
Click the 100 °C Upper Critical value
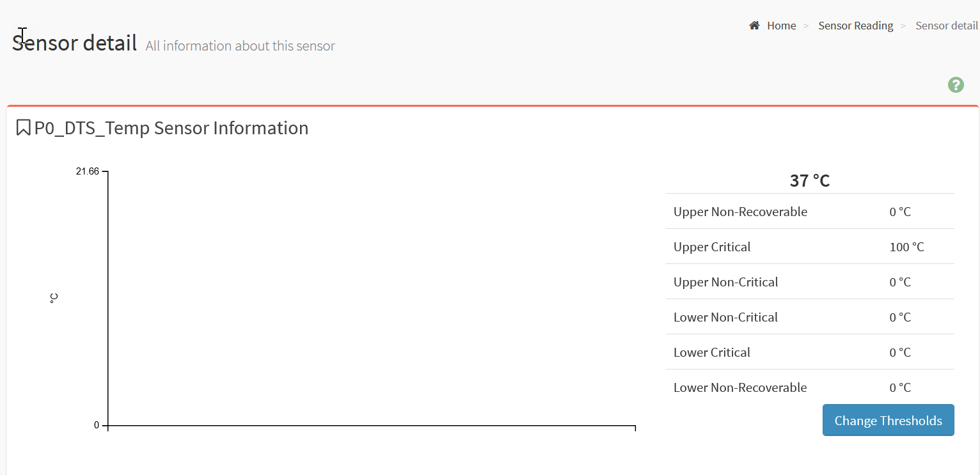[906, 247]
